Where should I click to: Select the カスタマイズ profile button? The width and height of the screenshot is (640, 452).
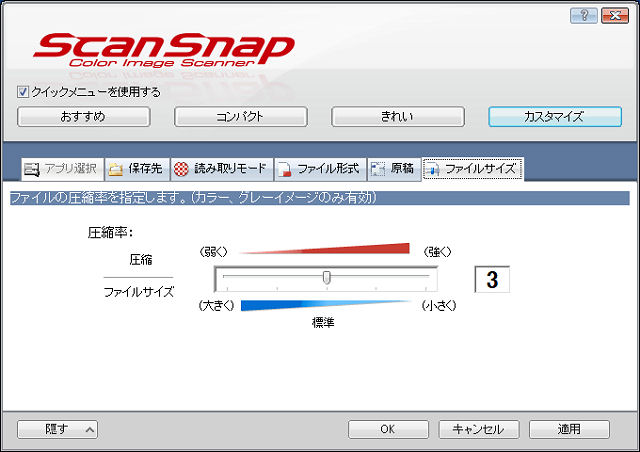[x=555, y=117]
